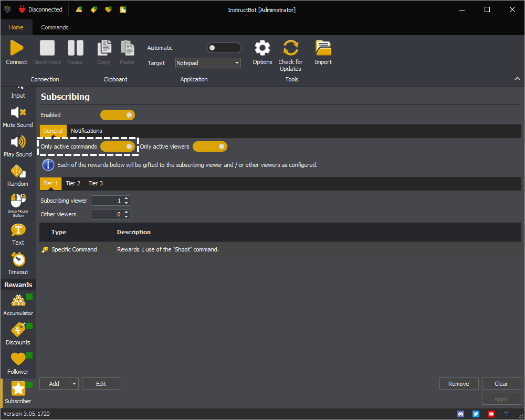This screenshot has height=420, width=525.
Task: Open Subscriber rewards in sidebar
Action: [x=18, y=393]
